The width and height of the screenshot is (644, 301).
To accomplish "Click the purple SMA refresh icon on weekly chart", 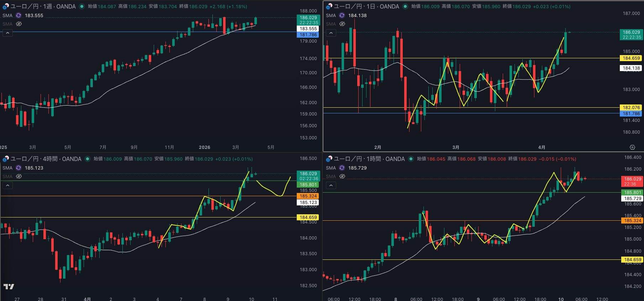I will (x=19, y=16).
